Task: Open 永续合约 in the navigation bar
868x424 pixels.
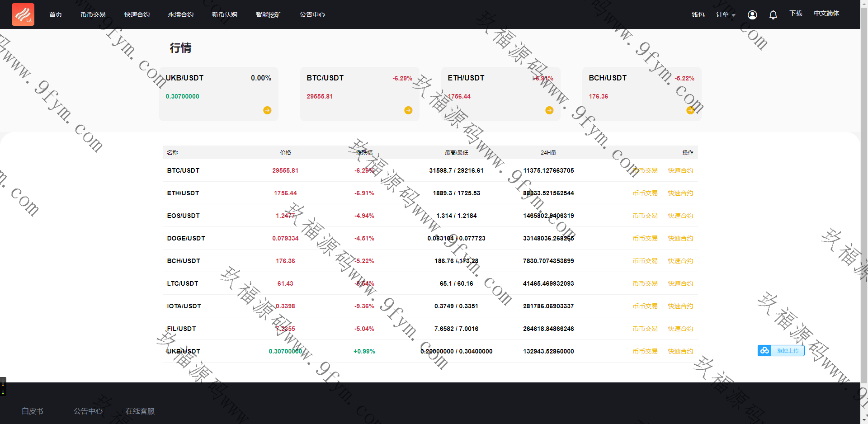Action: 181,14
